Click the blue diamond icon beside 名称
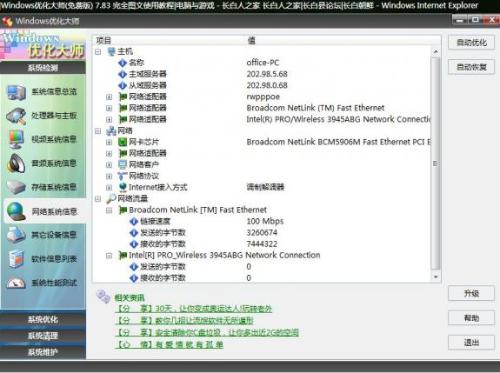This screenshot has height=373, width=500. tap(123, 63)
